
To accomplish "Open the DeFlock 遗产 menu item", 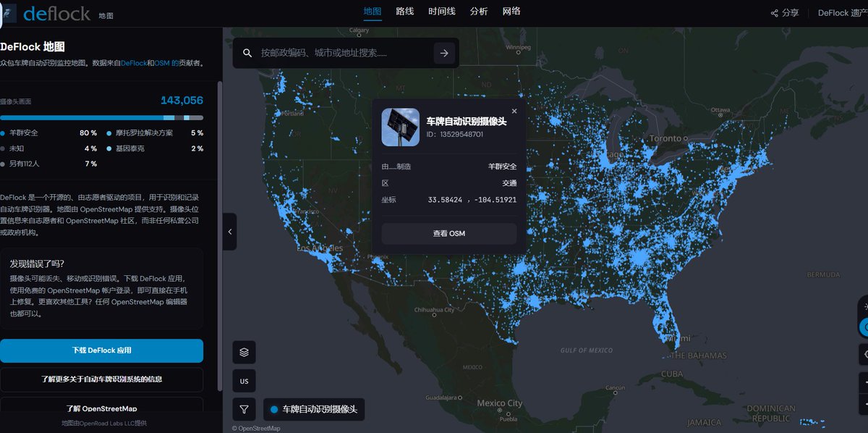I will point(843,12).
